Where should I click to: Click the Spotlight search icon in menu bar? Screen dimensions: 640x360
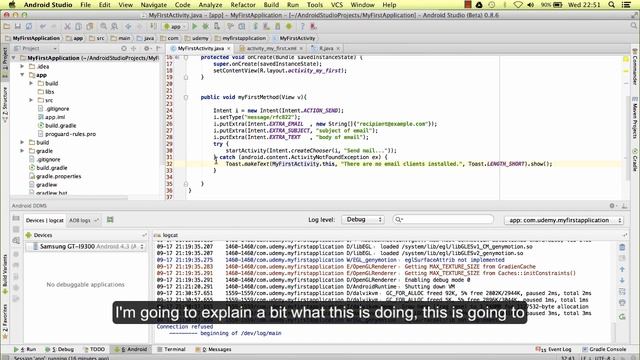(611, 5)
